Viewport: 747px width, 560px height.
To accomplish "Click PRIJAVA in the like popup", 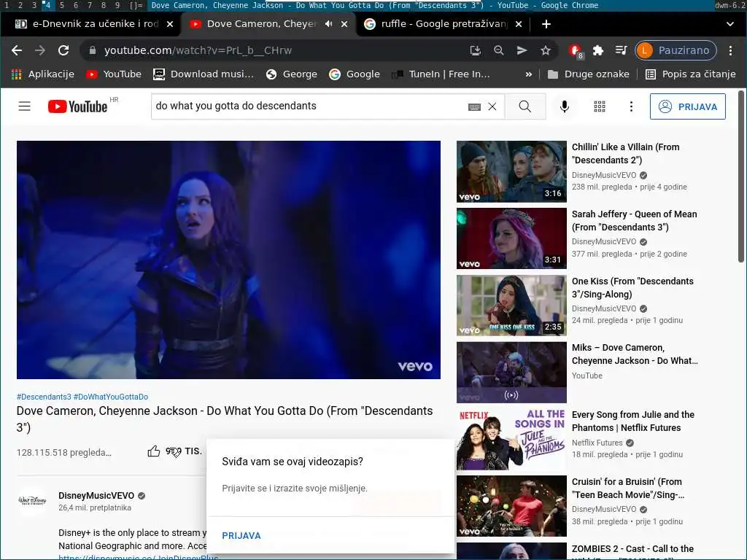I will click(x=241, y=535).
